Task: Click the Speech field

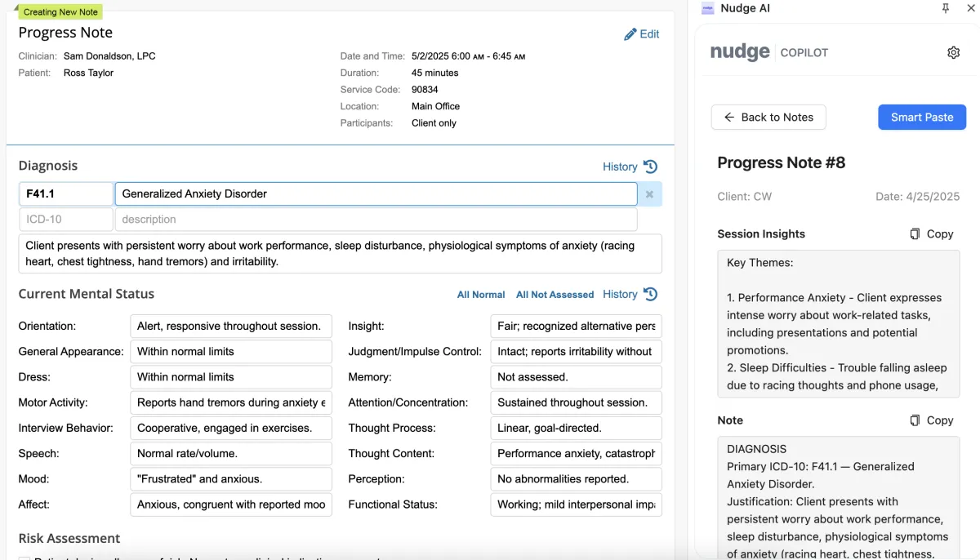Action: pos(231,453)
